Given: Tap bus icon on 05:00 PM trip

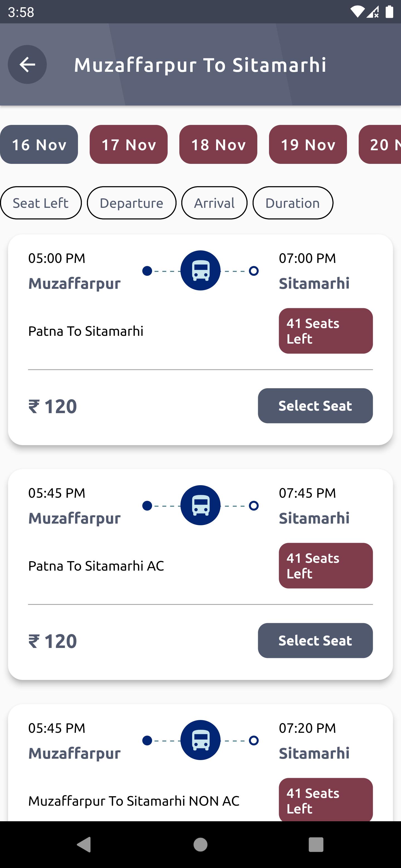Looking at the screenshot, I should tap(200, 270).
